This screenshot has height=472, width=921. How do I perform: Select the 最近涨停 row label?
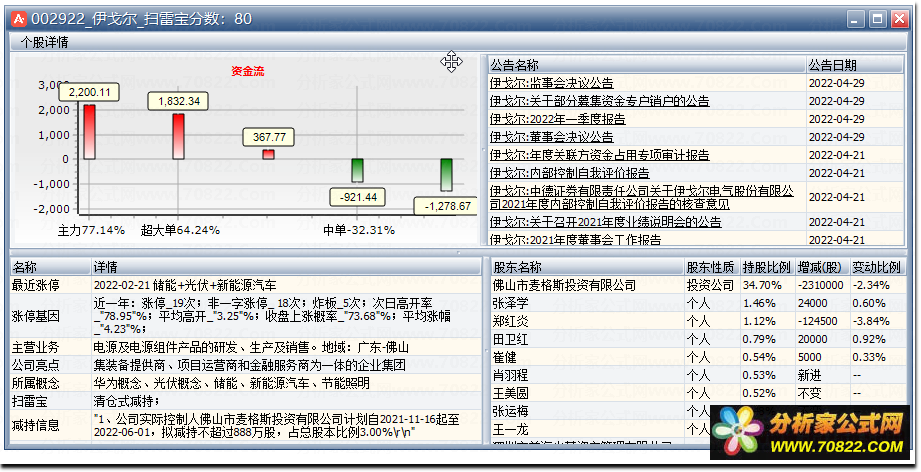point(35,285)
